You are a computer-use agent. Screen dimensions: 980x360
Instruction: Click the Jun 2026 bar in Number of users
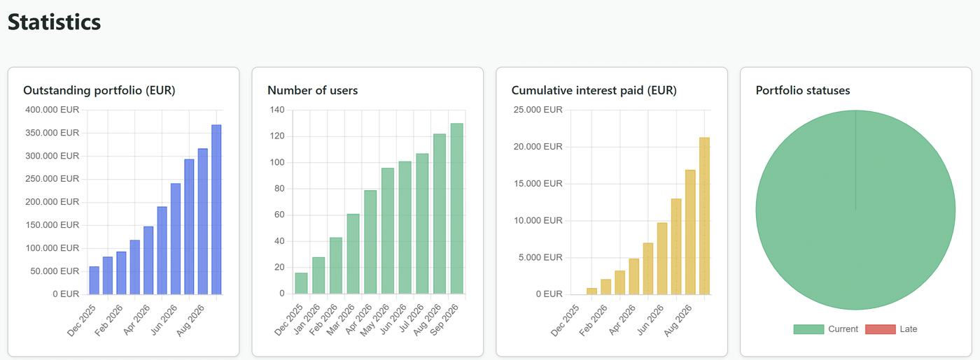(405, 228)
